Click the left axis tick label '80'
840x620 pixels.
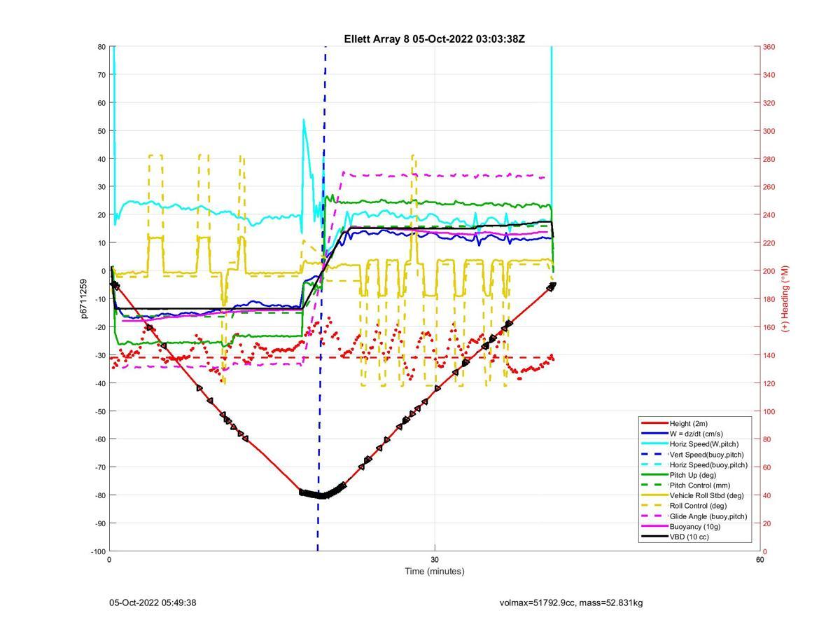101,47
